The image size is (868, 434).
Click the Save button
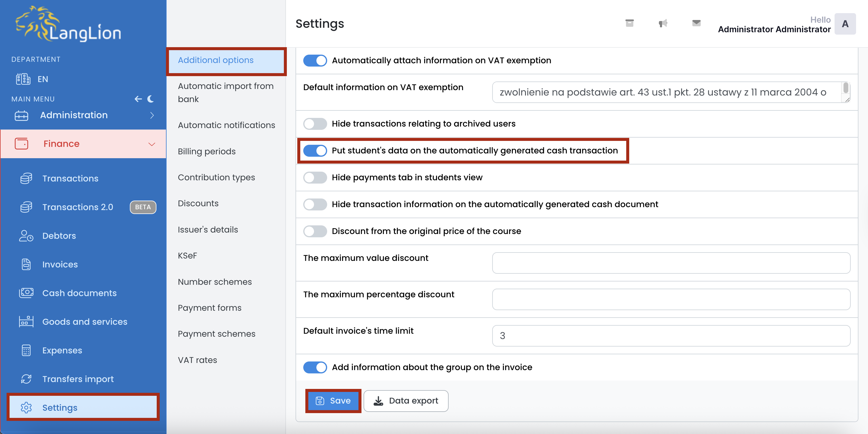point(333,401)
